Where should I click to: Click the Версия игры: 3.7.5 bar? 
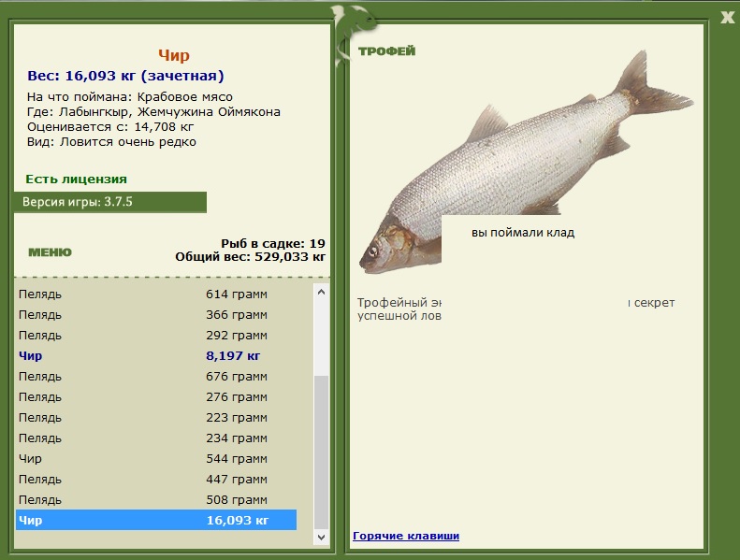click(110, 202)
